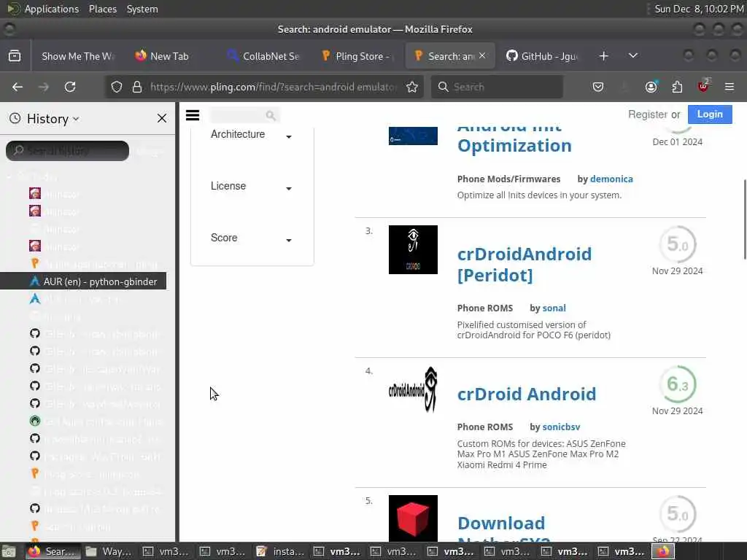Click the padlock site security icon
The image size is (747, 560).
coord(137,87)
